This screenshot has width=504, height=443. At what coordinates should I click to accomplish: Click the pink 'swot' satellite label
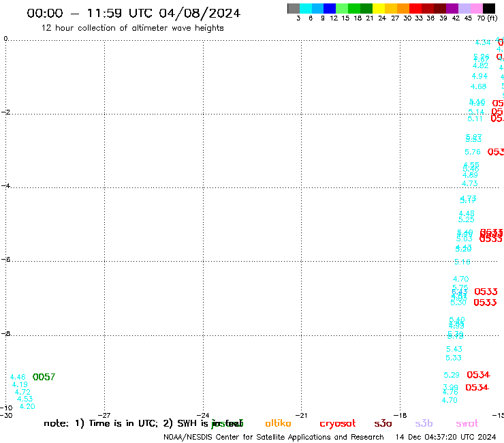(x=467, y=423)
